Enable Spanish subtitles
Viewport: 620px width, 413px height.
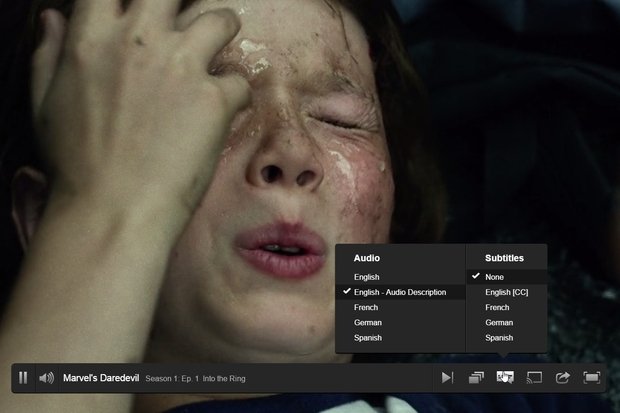[507, 338]
